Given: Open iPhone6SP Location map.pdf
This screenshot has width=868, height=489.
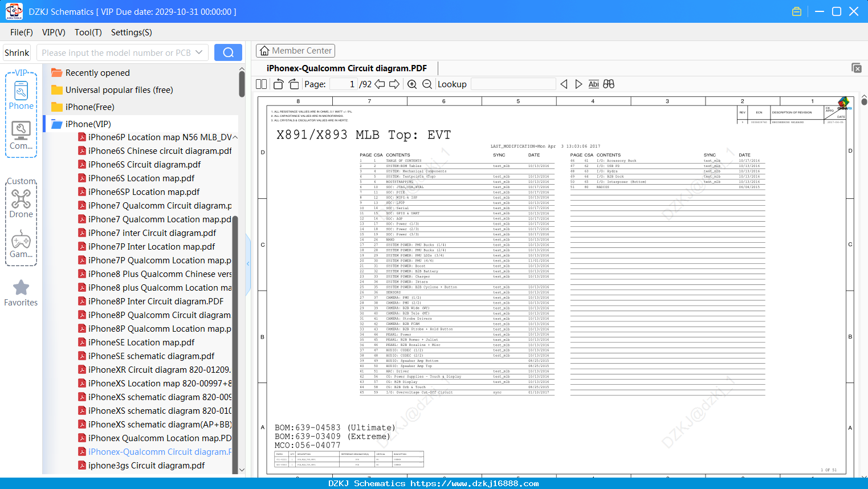Looking at the screenshot, I should pos(139,192).
